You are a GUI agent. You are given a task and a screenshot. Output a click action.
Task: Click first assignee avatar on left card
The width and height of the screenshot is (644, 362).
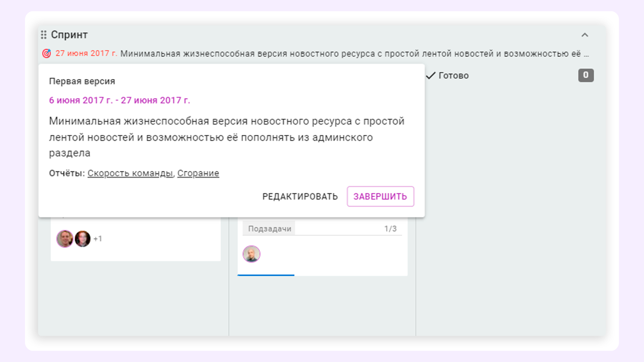tap(65, 238)
